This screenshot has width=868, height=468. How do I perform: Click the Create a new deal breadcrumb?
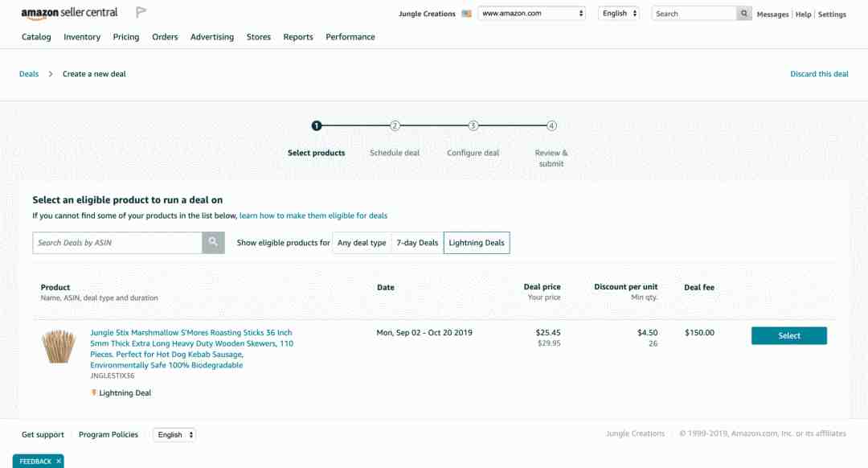pos(94,74)
